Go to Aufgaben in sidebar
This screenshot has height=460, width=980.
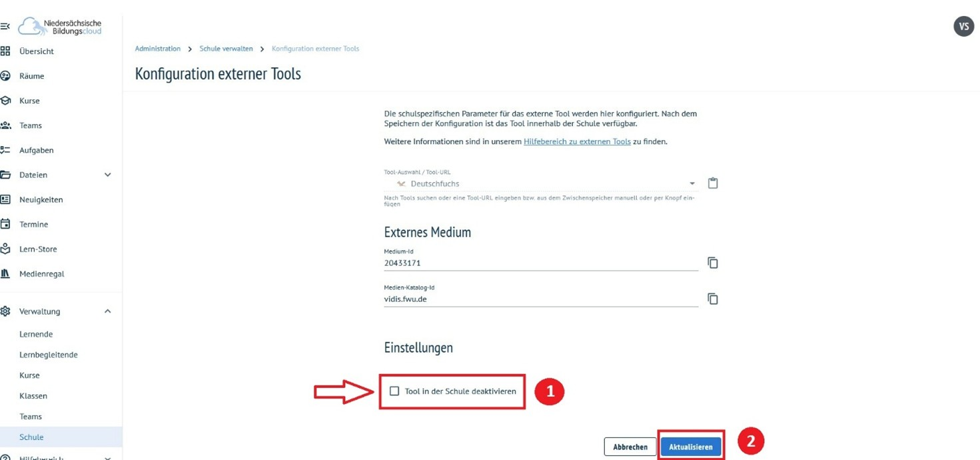[x=36, y=150]
